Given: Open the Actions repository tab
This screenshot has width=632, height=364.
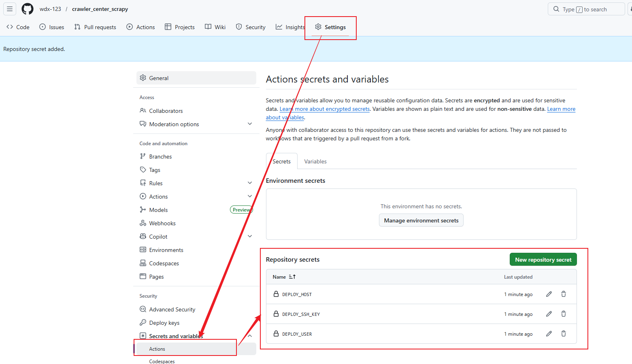Looking at the screenshot, I should click(x=140, y=27).
